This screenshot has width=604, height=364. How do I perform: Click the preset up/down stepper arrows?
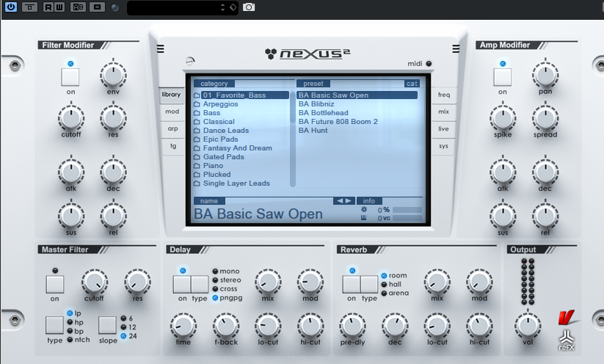click(x=222, y=7)
